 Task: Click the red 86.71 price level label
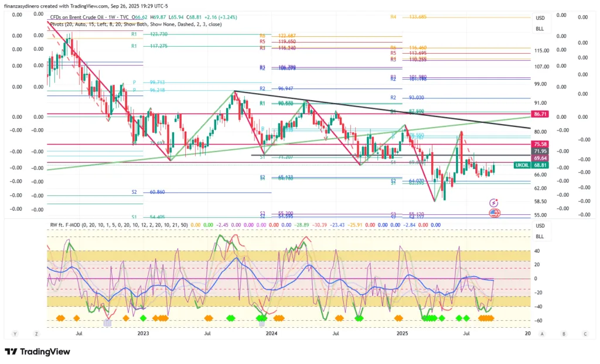pos(539,114)
